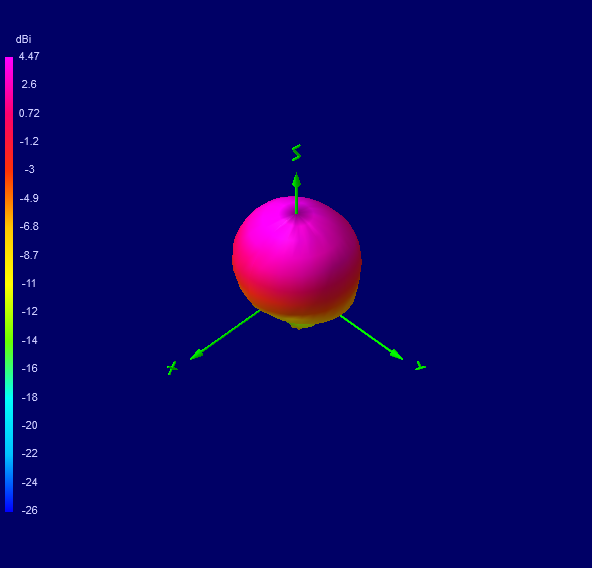Click the -3 scale label

pos(29,169)
